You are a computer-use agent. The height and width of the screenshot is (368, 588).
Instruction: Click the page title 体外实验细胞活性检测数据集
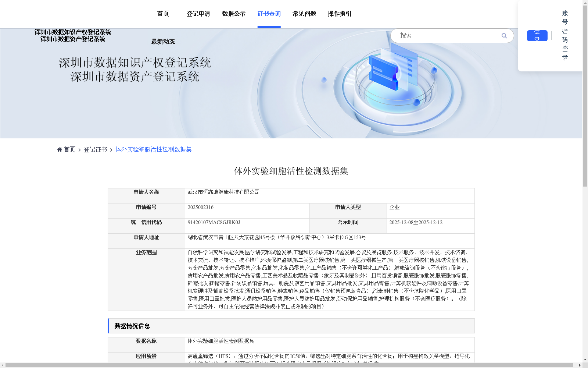291,171
